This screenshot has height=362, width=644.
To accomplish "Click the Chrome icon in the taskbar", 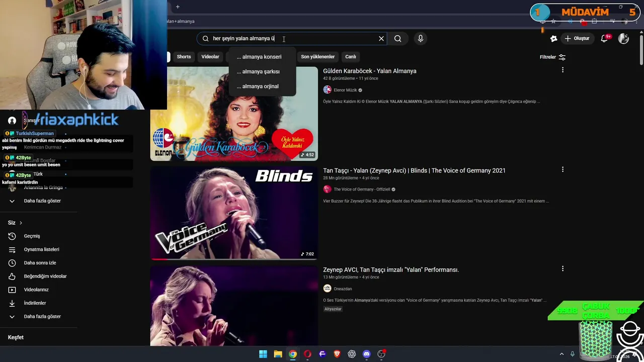I will pyautogui.click(x=293, y=354).
